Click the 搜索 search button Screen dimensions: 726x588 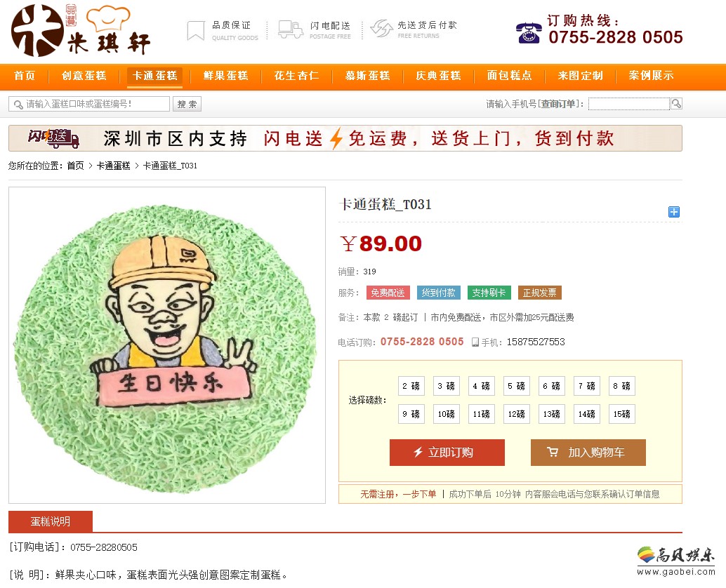pos(187,104)
